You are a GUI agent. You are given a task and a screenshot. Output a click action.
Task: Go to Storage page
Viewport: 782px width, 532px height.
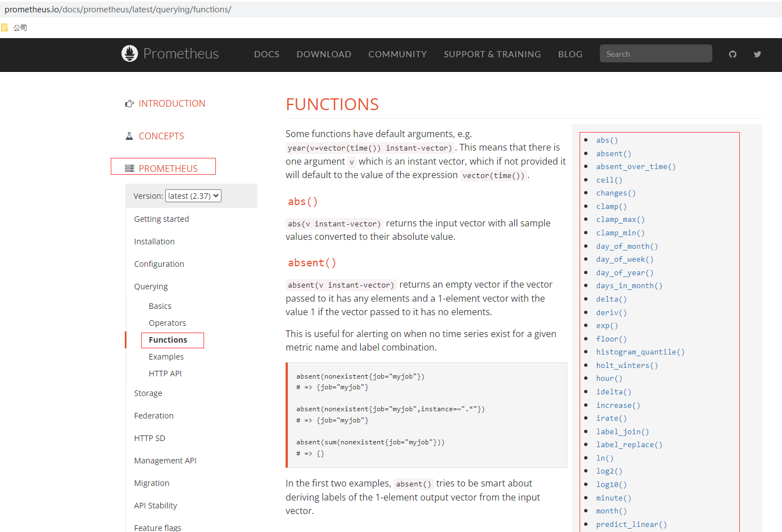click(148, 393)
